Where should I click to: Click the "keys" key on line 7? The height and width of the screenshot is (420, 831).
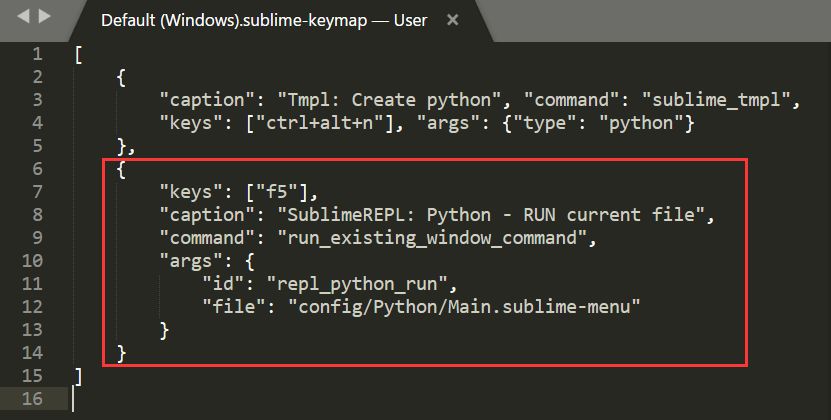tap(192, 192)
